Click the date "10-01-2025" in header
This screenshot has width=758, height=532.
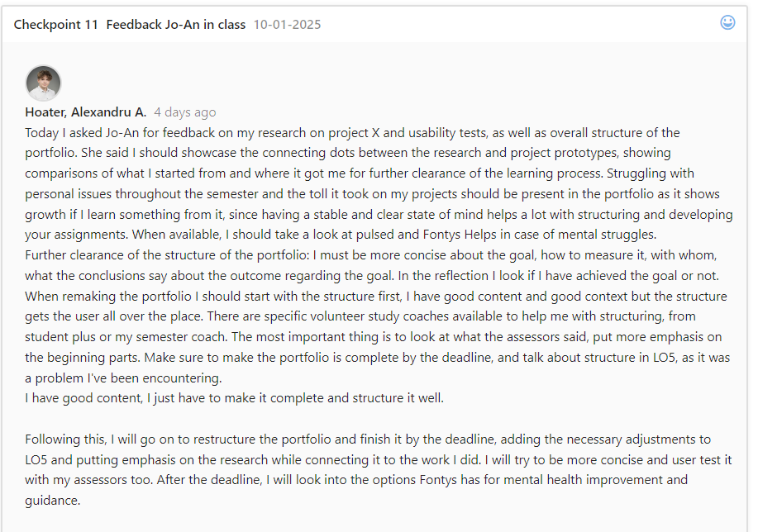click(x=287, y=25)
